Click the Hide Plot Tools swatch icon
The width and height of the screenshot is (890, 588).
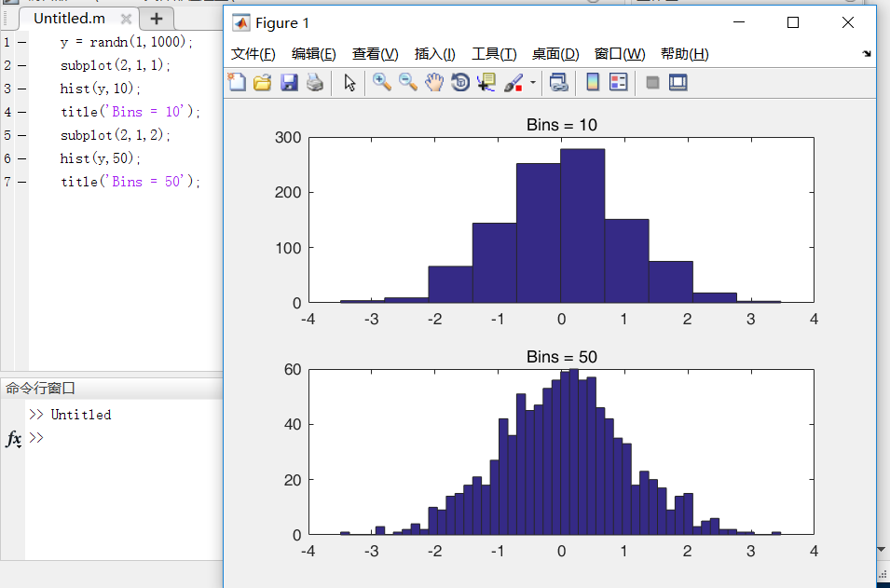652,82
